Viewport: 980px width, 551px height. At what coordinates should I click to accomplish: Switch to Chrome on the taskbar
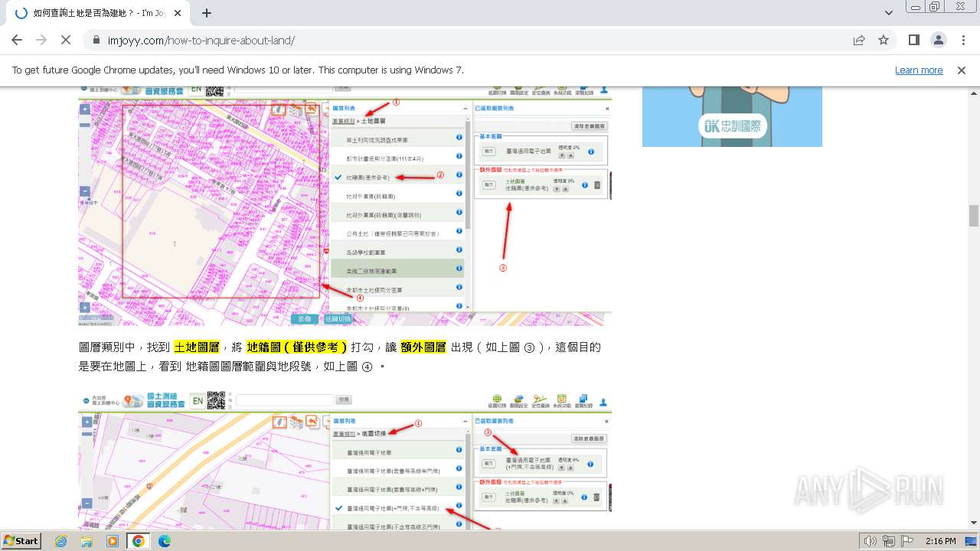[138, 541]
